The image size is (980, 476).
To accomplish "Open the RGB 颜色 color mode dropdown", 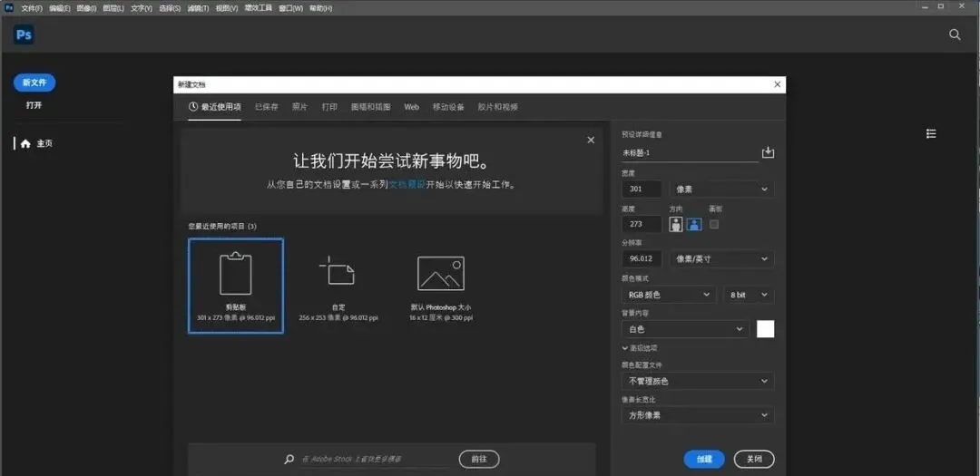I will (670, 295).
